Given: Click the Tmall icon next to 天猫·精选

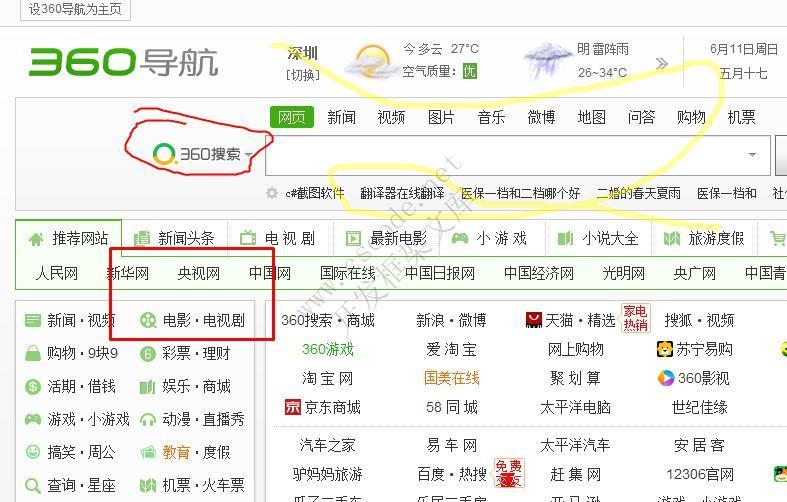Looking at the screenshot, I should (534, 320).
